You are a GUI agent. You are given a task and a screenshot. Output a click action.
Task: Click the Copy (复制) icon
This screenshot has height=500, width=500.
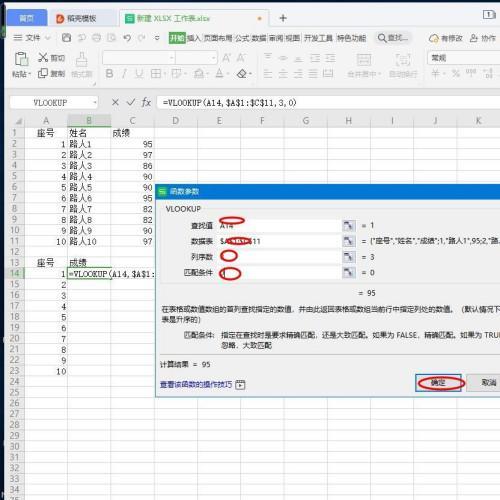[x=43, y=73]
